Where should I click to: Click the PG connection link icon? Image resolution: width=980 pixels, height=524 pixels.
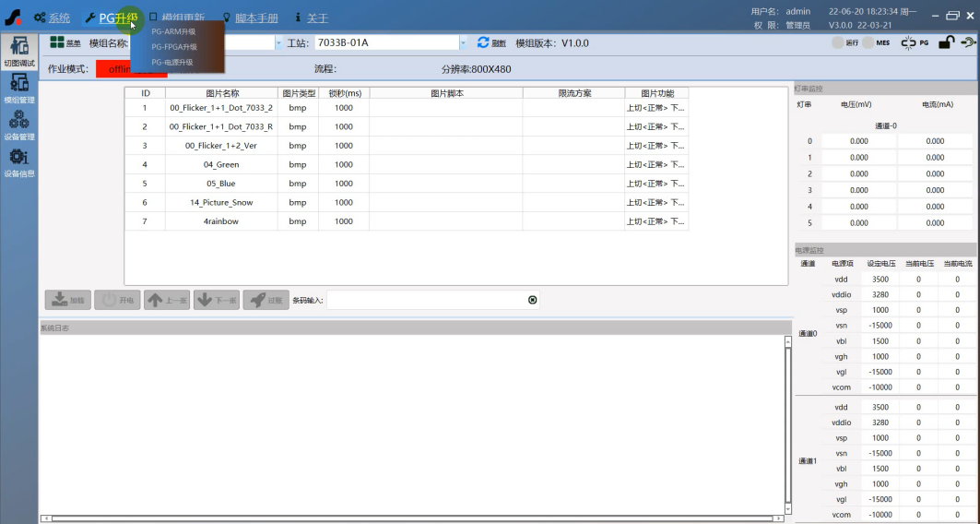[909, 42]
